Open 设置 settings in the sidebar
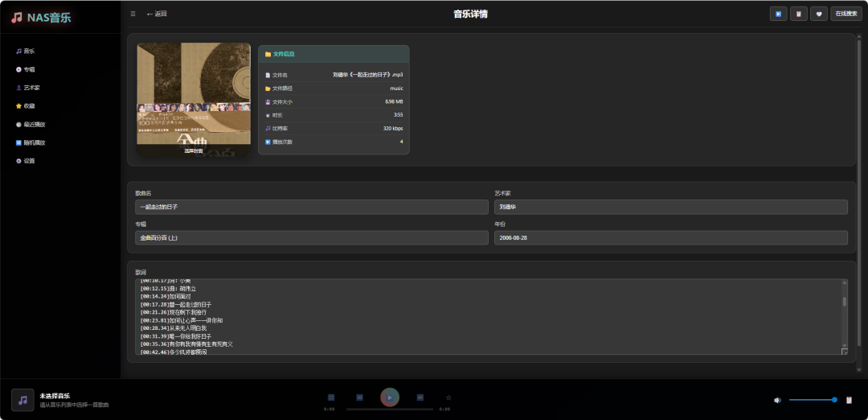This screenshot has height=420, width=868. 28,161
